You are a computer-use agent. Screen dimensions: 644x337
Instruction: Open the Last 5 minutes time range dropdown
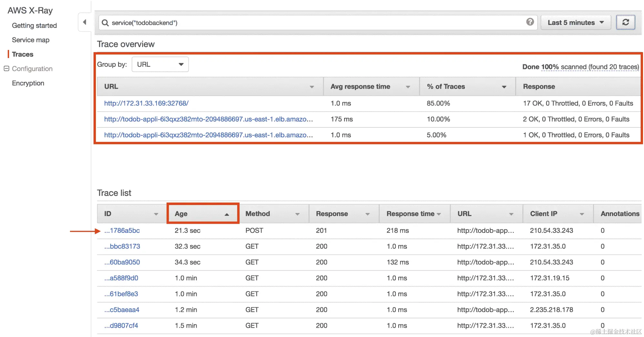(x=576, y=23)
